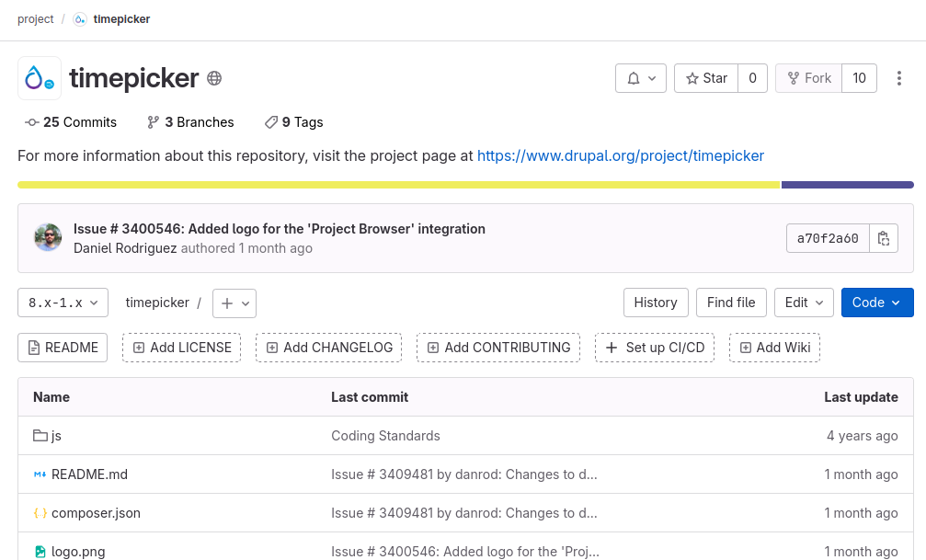
Task: Open the js folder
Action: [56, 436]
